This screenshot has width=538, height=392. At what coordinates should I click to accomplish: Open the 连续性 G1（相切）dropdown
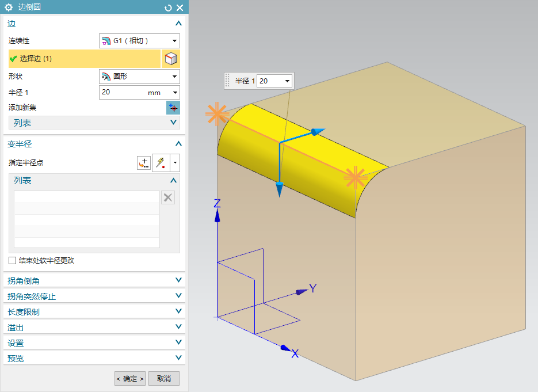tap(139, 41)
